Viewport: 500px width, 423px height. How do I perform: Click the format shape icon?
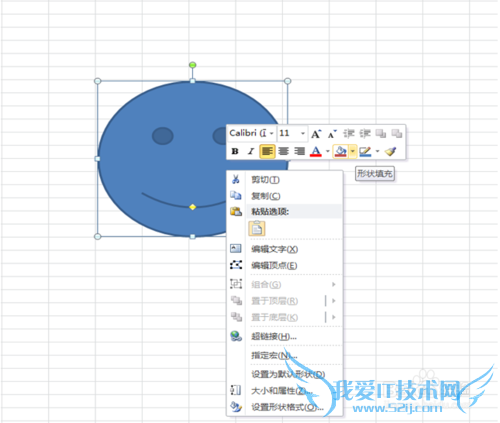[x=236, y=407]
